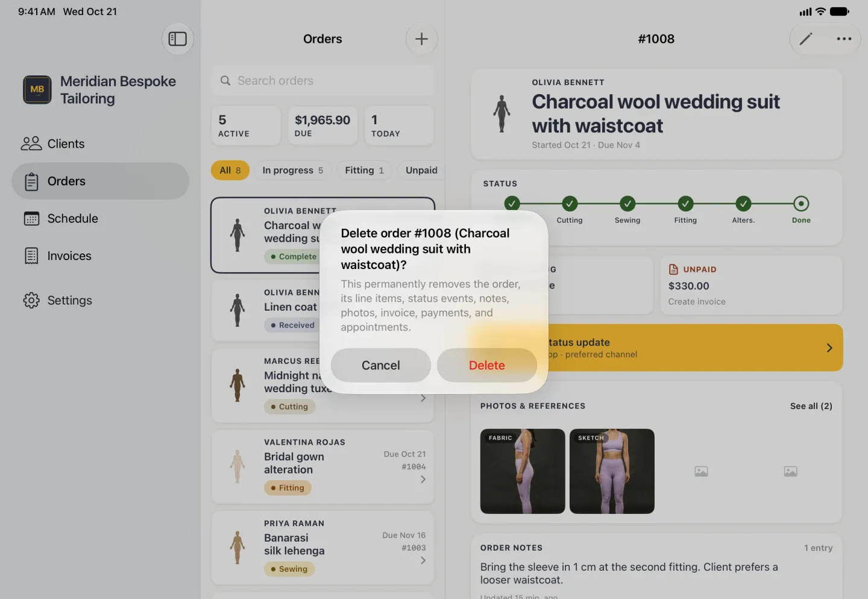Viewport: 868px width, 599px height.
Task: Go to Schedule in the sidebar
Action: 100,218
